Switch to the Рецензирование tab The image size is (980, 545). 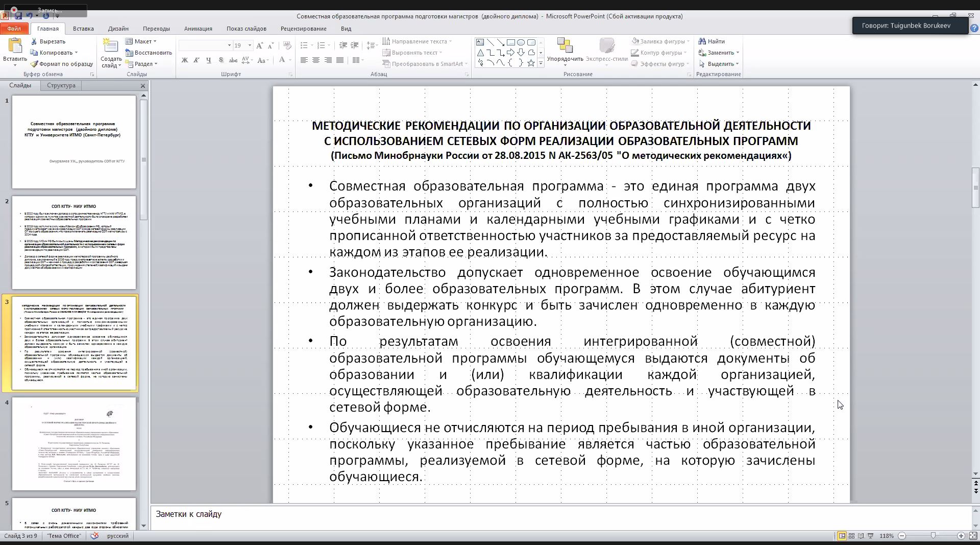[x=304, y=29]
